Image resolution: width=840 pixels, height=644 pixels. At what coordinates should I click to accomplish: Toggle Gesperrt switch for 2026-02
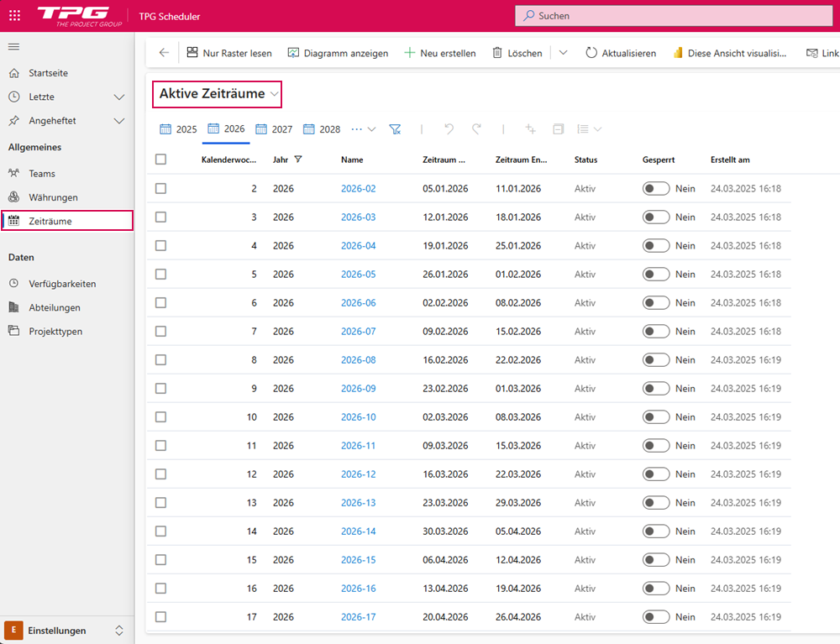click(x=656, y=189)
